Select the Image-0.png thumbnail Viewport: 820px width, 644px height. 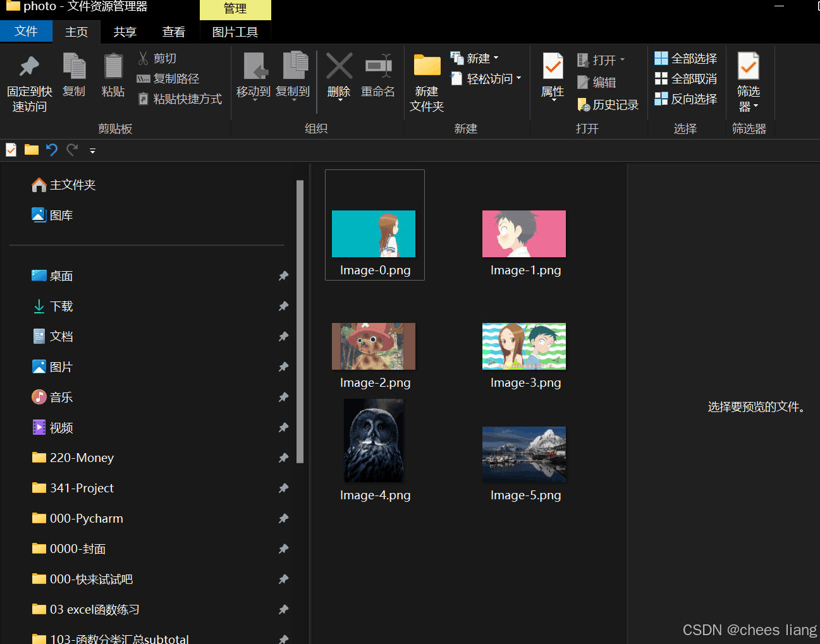click(374, 234)
